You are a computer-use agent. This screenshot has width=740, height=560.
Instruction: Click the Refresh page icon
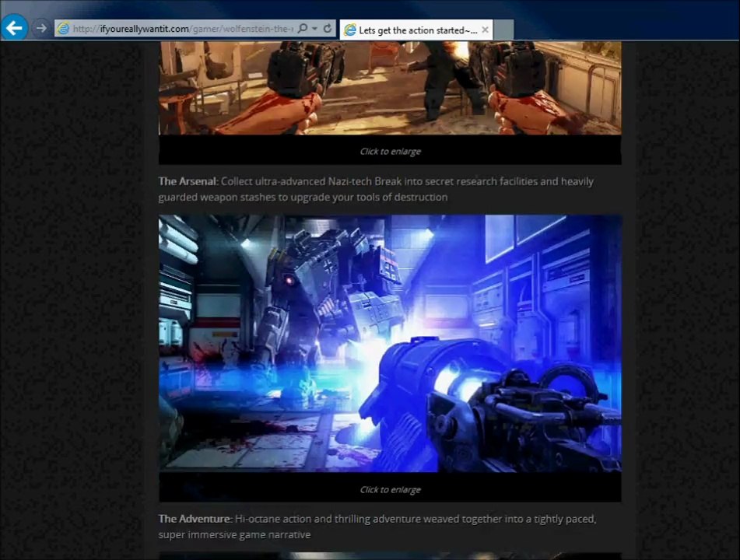[328, 29]
